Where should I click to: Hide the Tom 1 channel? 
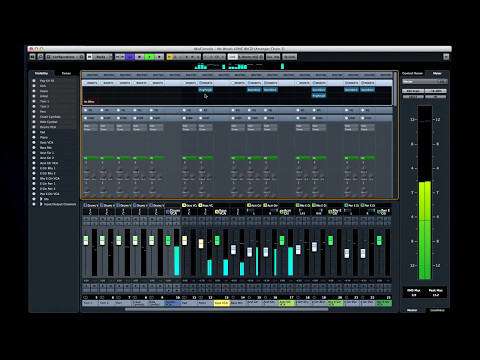point(34,101)
